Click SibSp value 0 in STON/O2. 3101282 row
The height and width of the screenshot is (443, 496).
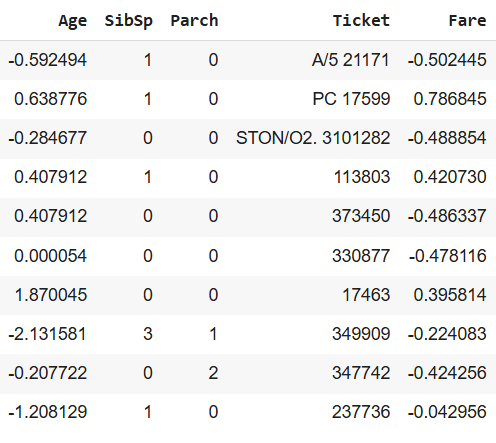[x=148, y=138]
